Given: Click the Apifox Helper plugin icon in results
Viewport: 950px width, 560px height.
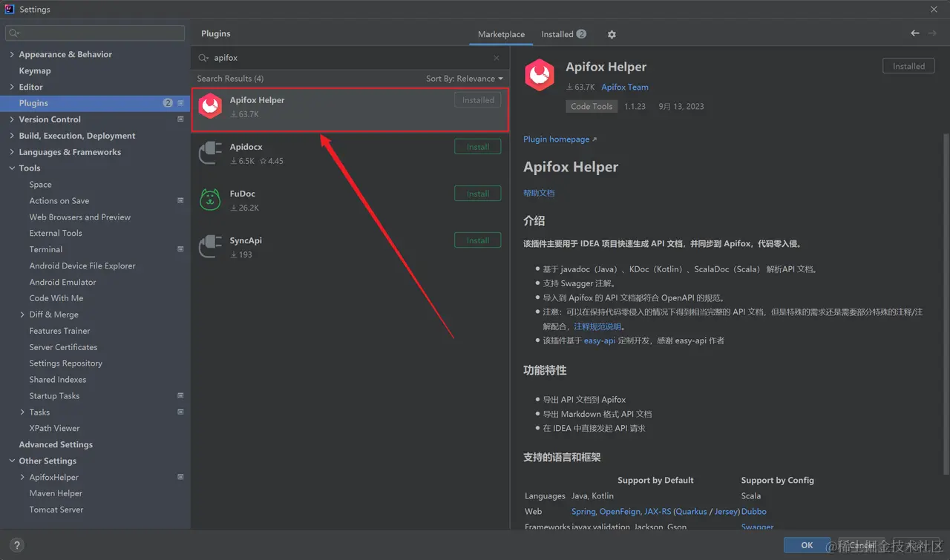Looking at the screenshot, I should pos(210,106).
